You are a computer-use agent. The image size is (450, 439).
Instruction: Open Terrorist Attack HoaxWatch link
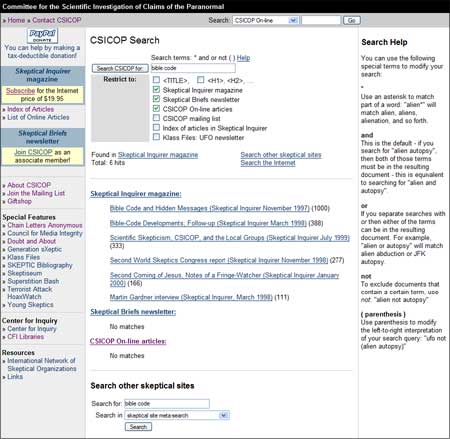point(30,293)
